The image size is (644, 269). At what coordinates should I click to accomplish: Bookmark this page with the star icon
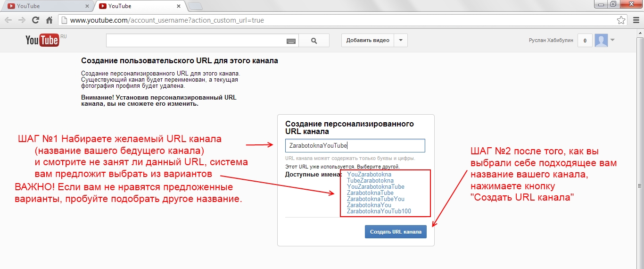[621, 20]
